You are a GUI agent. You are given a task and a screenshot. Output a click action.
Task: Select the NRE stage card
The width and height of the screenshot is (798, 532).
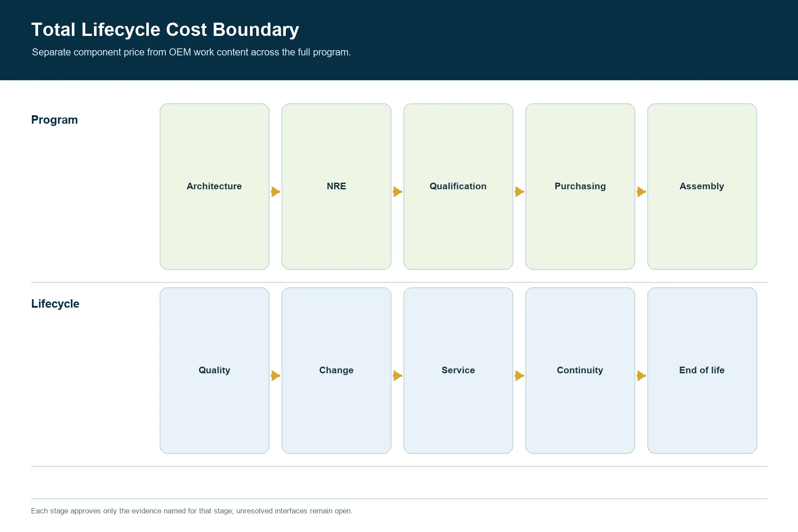[336, 187]
